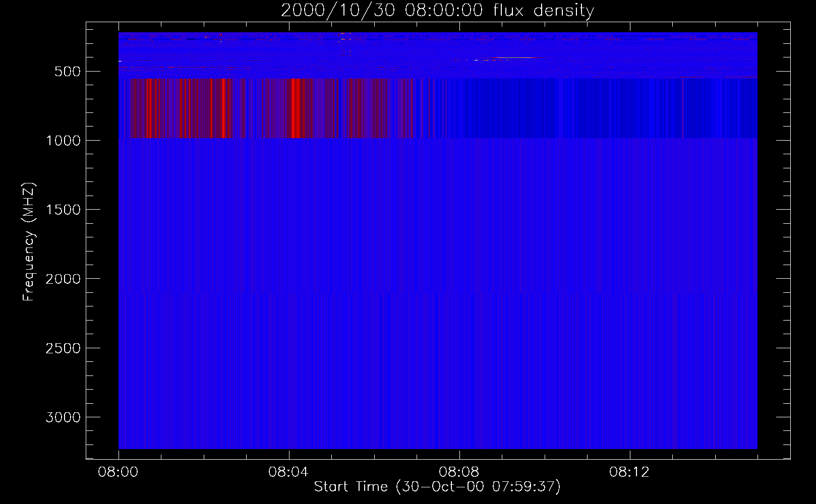Click the 08:04 time tick label
Viewport: 816px width, 504px height.
coord(289,473)
